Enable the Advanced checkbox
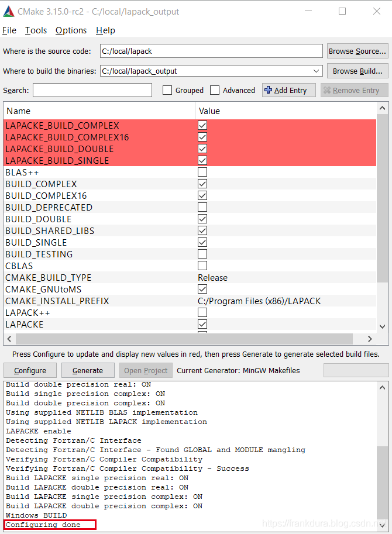 (215, 90)
